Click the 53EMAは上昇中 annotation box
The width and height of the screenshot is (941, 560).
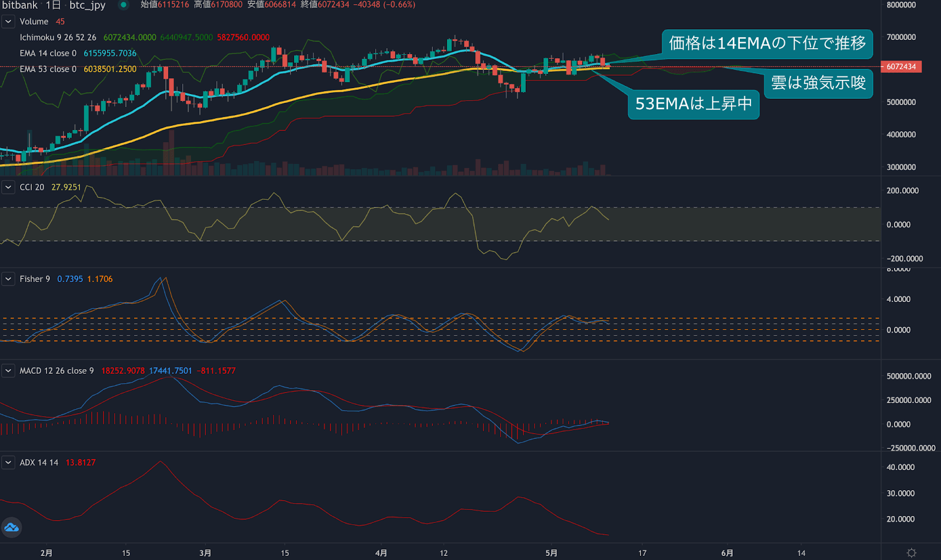693,105
